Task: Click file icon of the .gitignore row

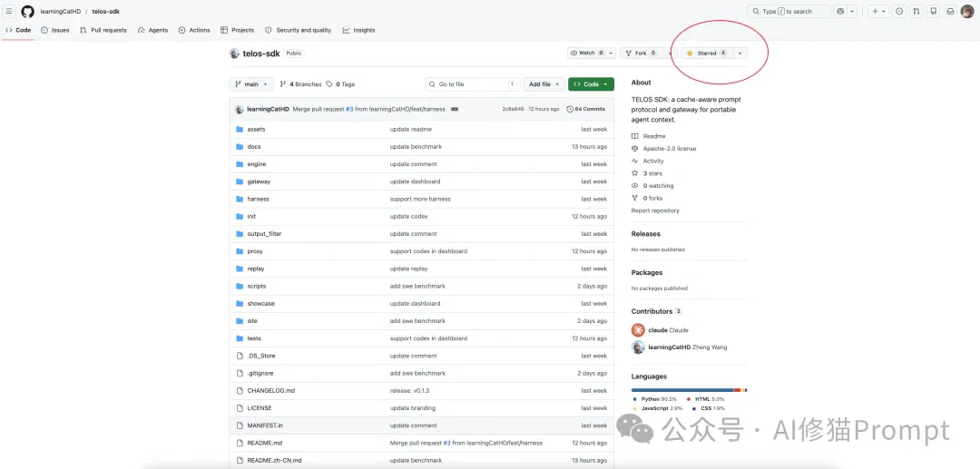Action: click(x=240, y=373)
